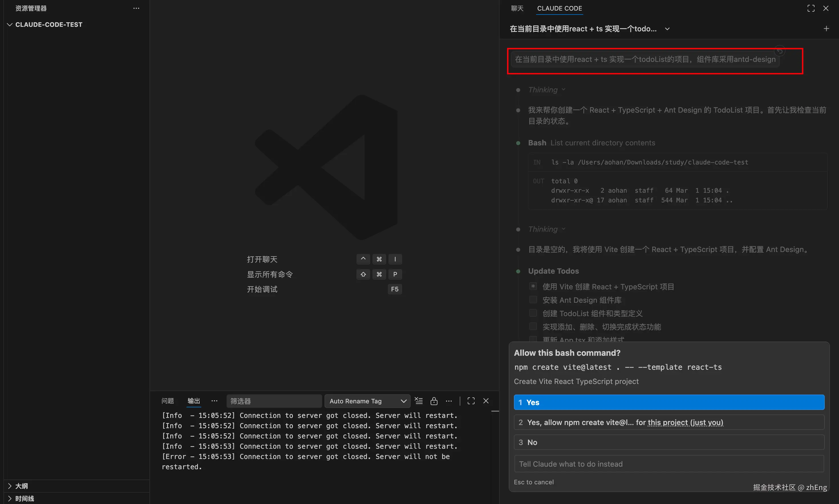Image resolution: width=839 pixels, height=504 pixels.
Task: Maximize the output panel size
Action: pos(471,401)
